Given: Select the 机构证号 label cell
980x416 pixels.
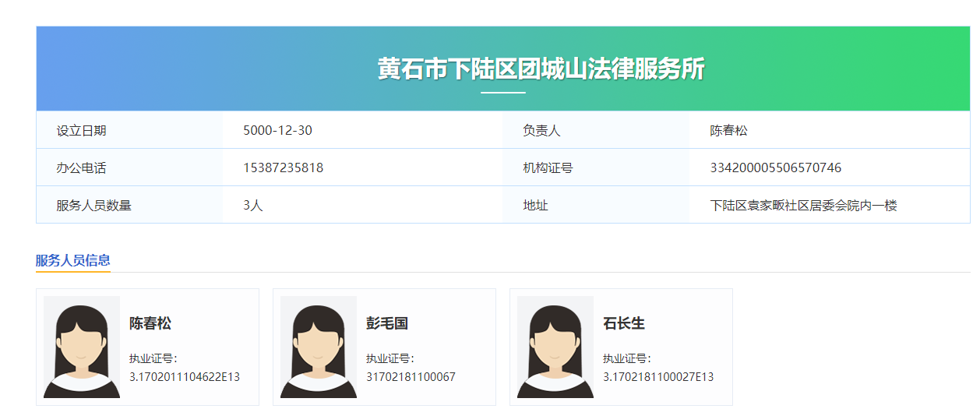Looking at the screenshot, I should [596, 167].
